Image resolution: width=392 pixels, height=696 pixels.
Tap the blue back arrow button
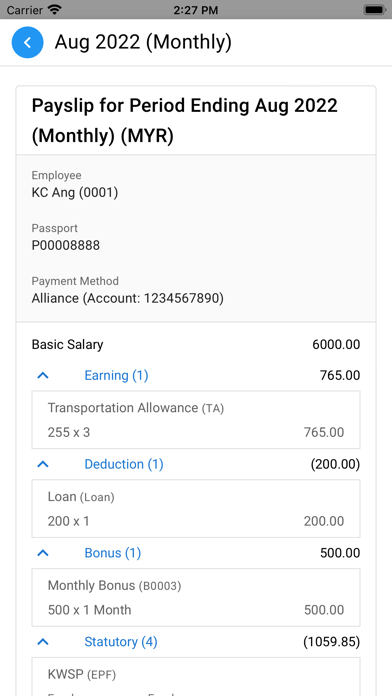28,43
